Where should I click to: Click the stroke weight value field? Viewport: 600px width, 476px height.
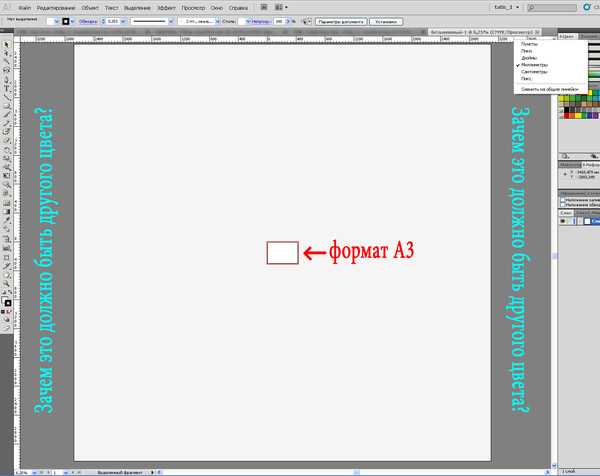click(113, 21)
